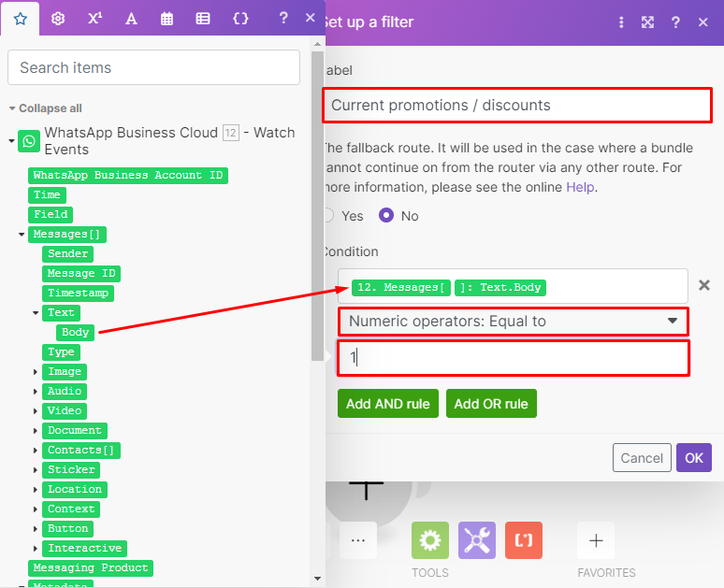Viewport: 724px width, 588px height.
Task: Click the 12. Messages[ pill in condition
Action: (400, 288)
